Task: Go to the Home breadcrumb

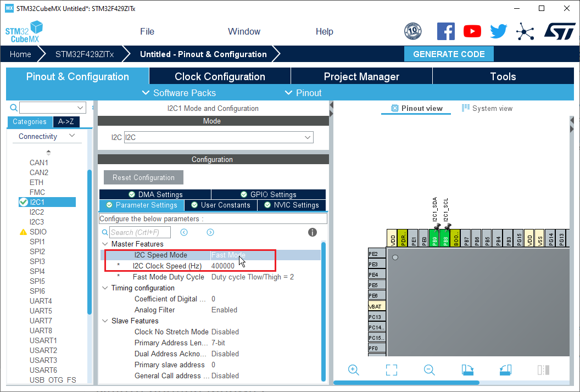Action: pos(20,54)
